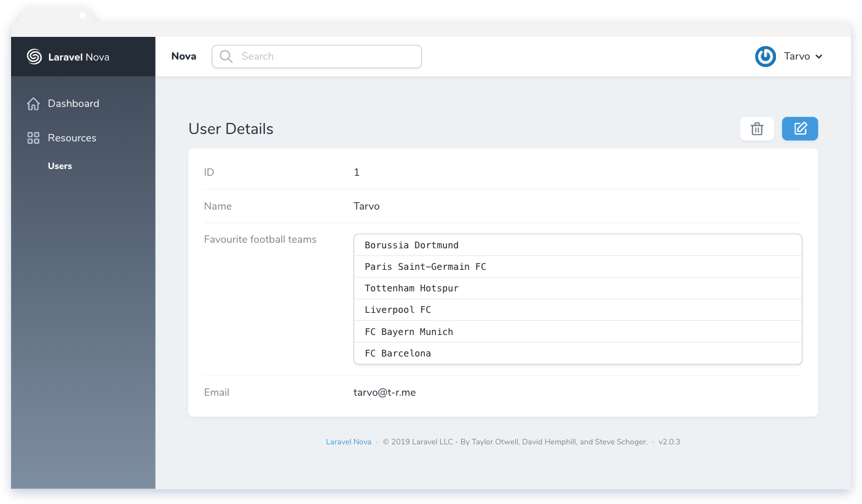Click the Nova breadcrumb label
This screenshot has width=862, height=504.
(x=184, y=56)
